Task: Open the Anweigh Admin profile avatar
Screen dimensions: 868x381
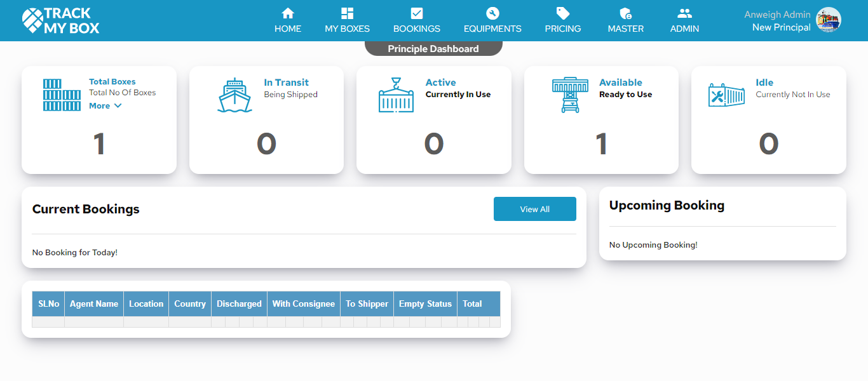Action: [828, 20]
